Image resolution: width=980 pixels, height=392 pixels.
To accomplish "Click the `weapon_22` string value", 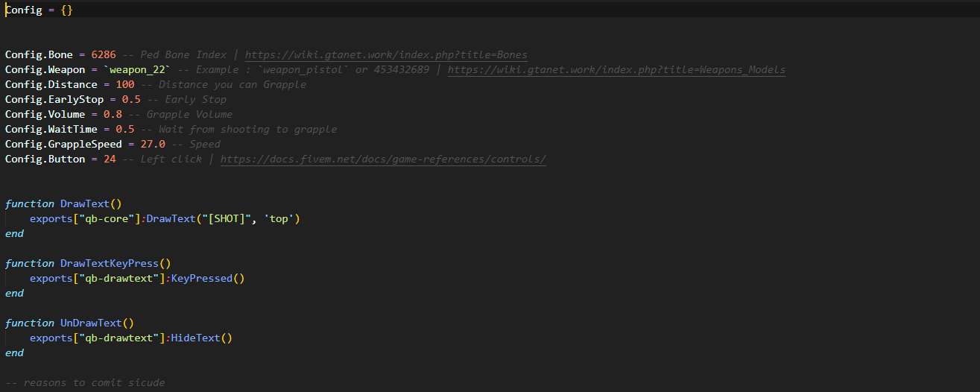I will click(x=137, y=70).
